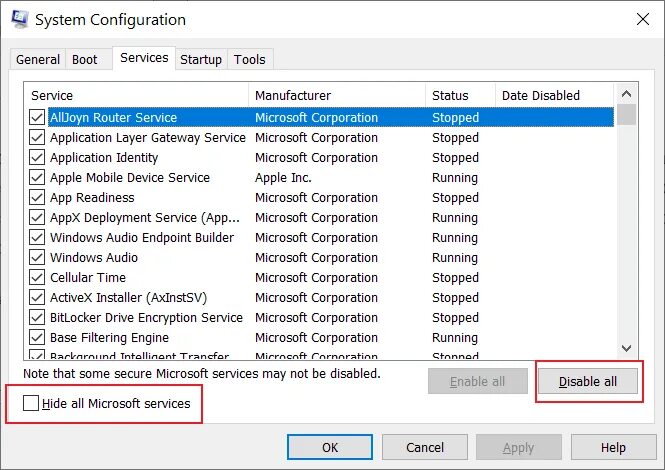Click the Cancel button

425,448
